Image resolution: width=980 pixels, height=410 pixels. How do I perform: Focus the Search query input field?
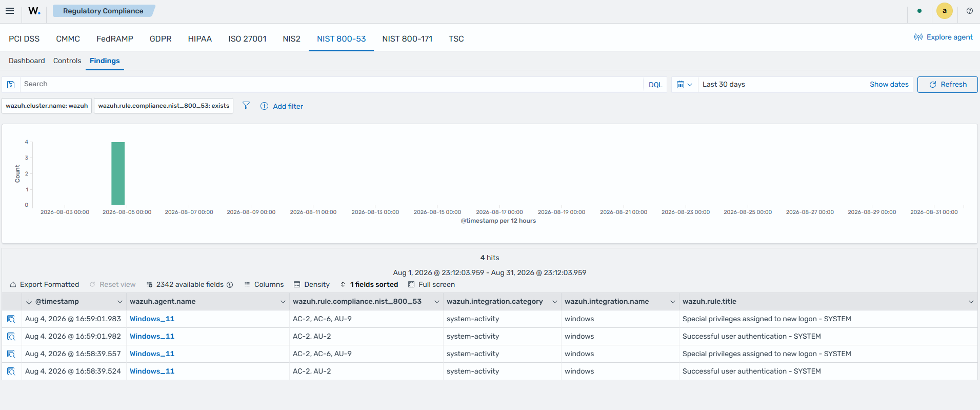(x=331, y=85)
